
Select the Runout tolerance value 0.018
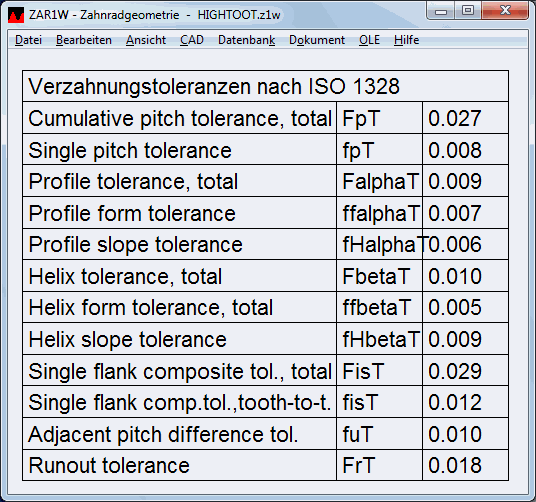click(455, 465)
